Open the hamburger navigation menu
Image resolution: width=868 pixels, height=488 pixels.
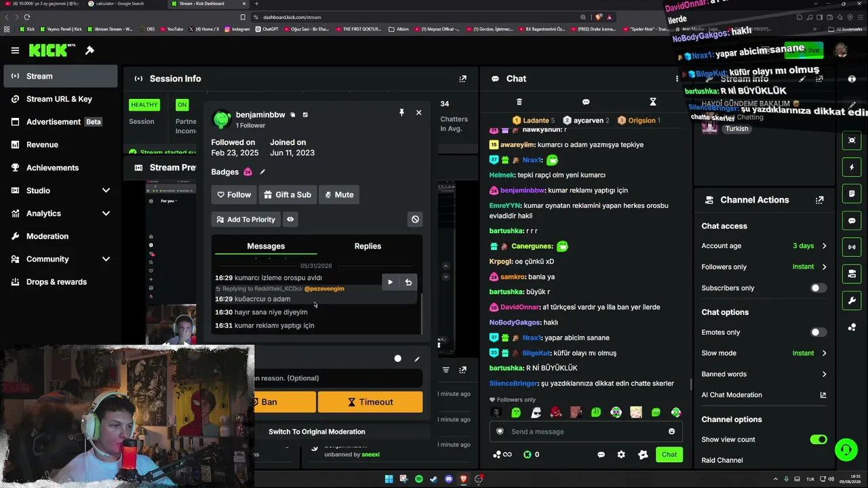point(15,50)
